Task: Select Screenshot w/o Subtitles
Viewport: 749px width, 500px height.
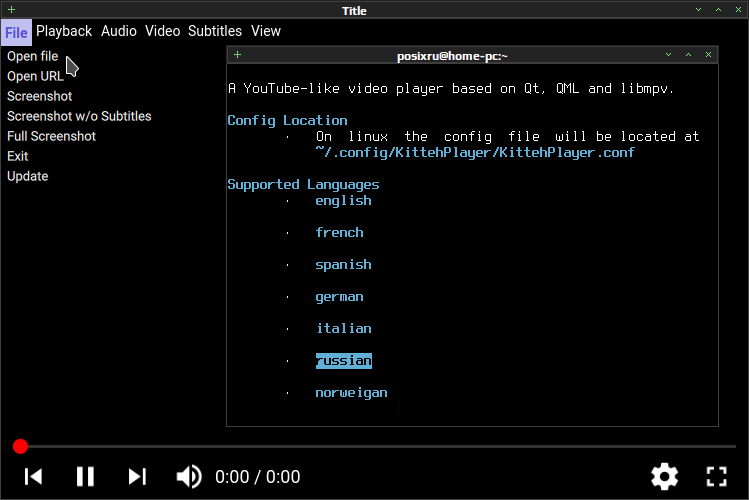Action: pos(79,117)
